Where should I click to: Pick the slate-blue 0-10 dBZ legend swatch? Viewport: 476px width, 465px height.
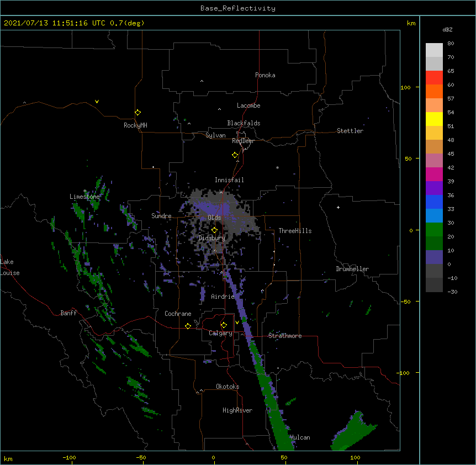coord(434,257)
